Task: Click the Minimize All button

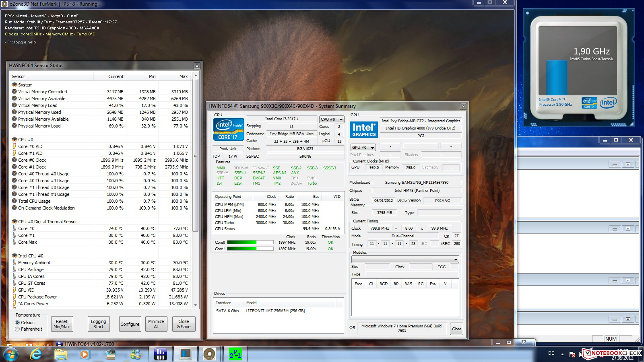Action: click(156, 324)
